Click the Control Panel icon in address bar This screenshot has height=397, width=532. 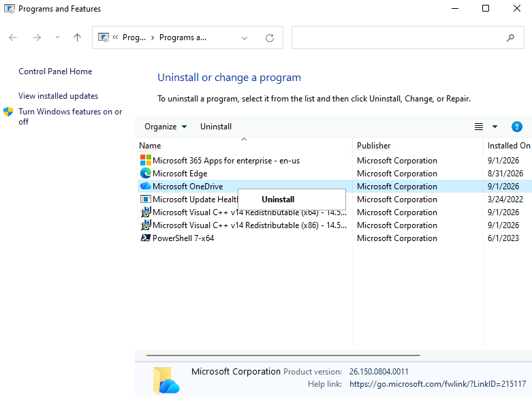click(x=104, y=37)
